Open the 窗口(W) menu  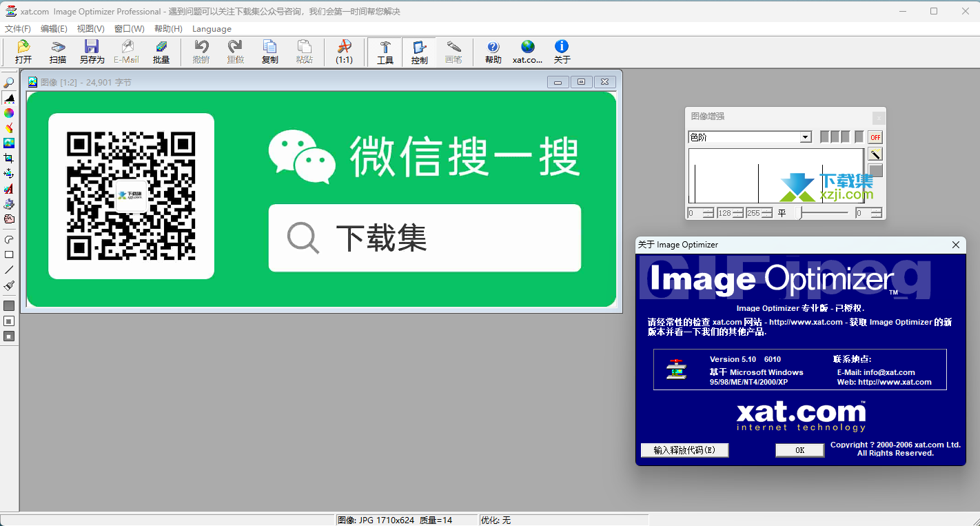click(x=130, y=29)
